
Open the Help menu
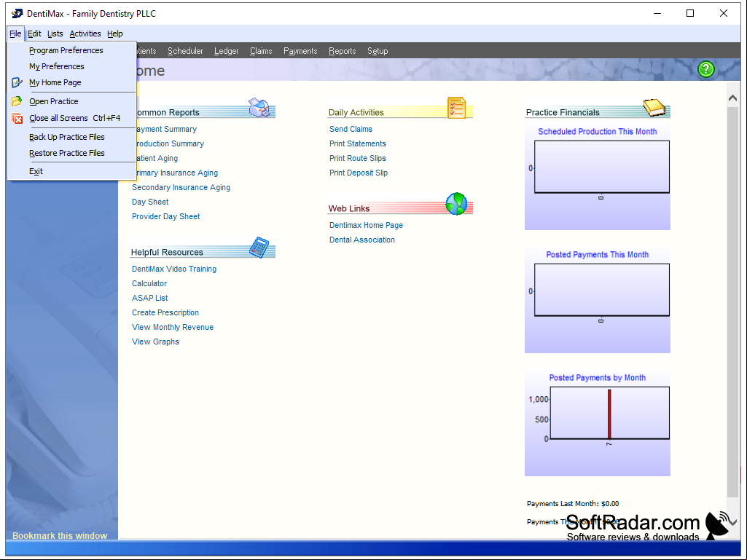[x=115, y=33]
